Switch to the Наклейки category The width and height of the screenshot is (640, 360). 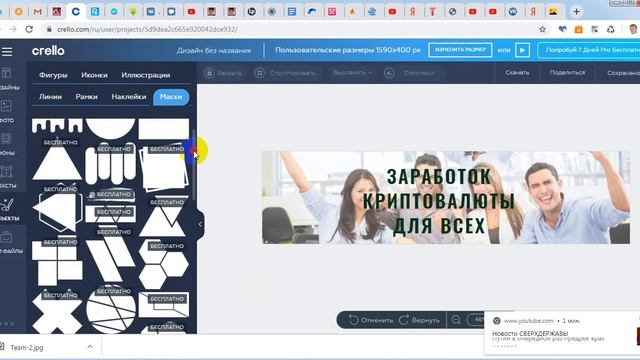[x=129, y=97]
